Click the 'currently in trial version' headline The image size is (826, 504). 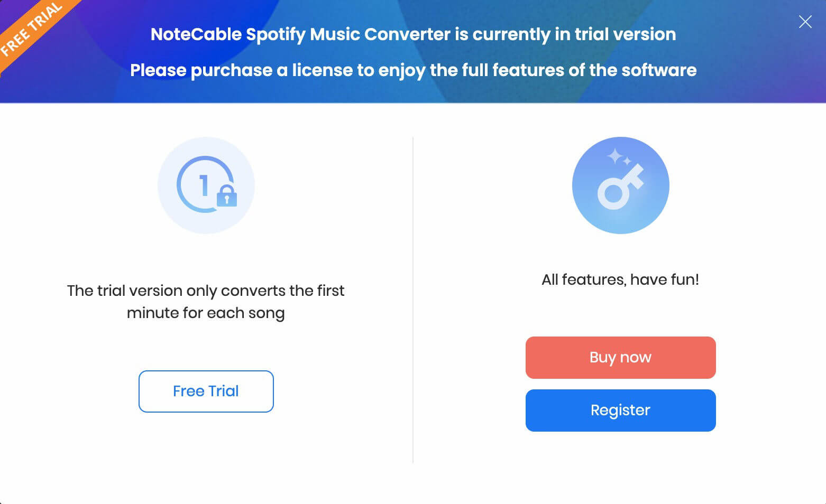565,34
